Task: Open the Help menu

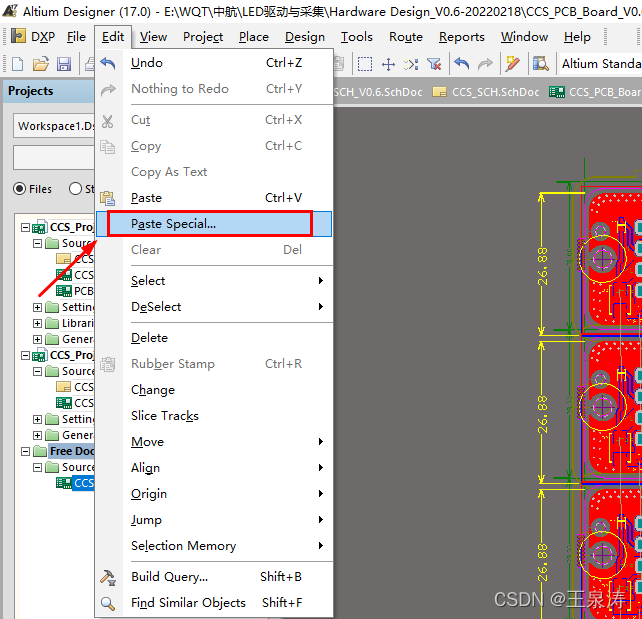Action: (577, 37)
